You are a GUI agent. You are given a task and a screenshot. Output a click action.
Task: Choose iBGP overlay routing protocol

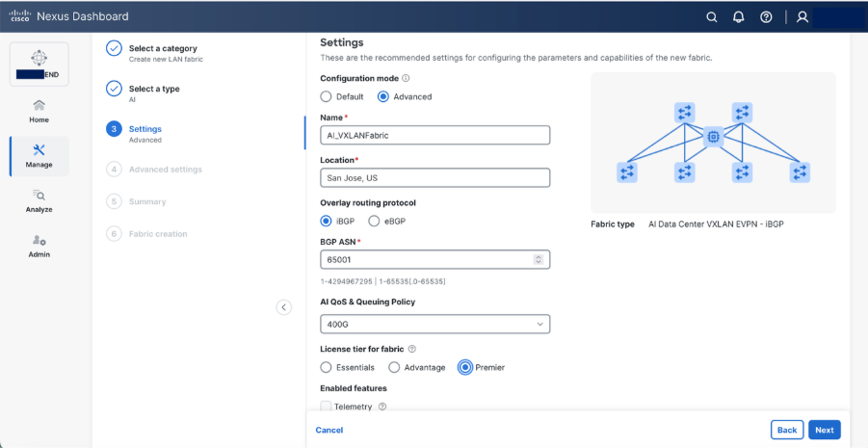click(x=326, y=221)
